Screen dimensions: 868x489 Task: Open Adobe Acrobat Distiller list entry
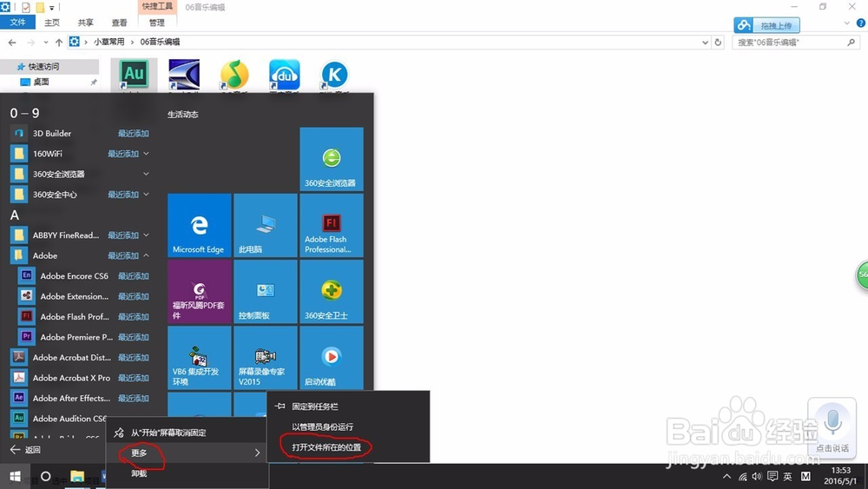coord(80,357)
